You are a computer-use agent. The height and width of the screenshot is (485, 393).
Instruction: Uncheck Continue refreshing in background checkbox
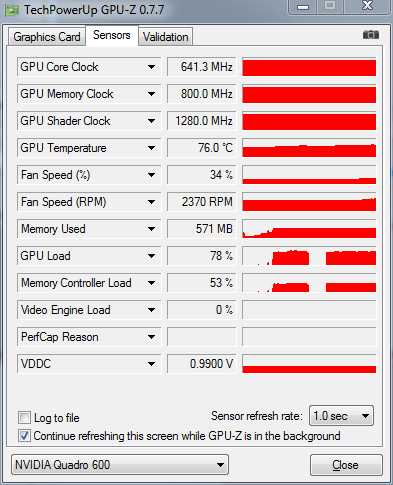pos(24,436)
